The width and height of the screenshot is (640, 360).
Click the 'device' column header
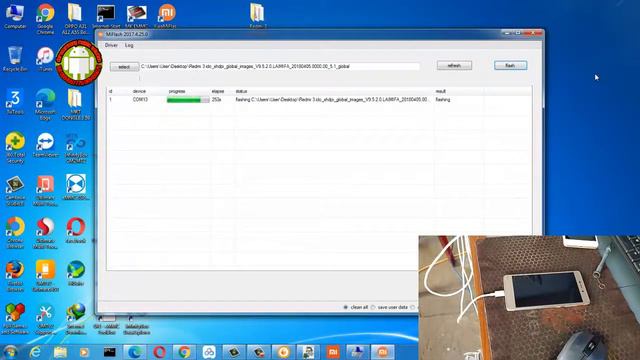click(x=139, y=91)
